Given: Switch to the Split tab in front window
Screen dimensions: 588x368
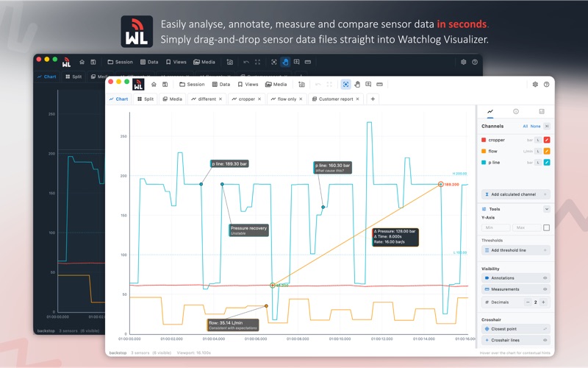Looking at the screenshot, I should click(146, 99).
